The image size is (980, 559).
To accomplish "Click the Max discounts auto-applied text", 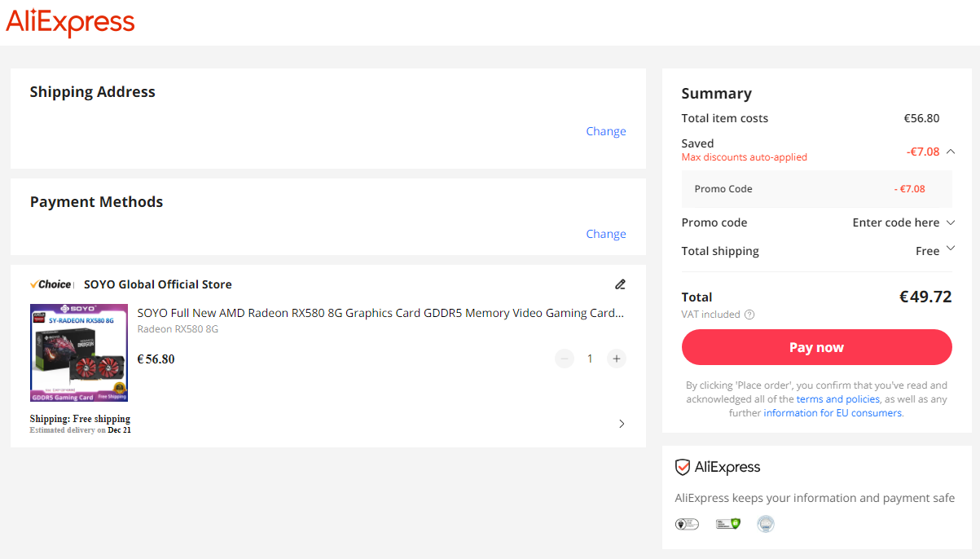I will 745,157.
